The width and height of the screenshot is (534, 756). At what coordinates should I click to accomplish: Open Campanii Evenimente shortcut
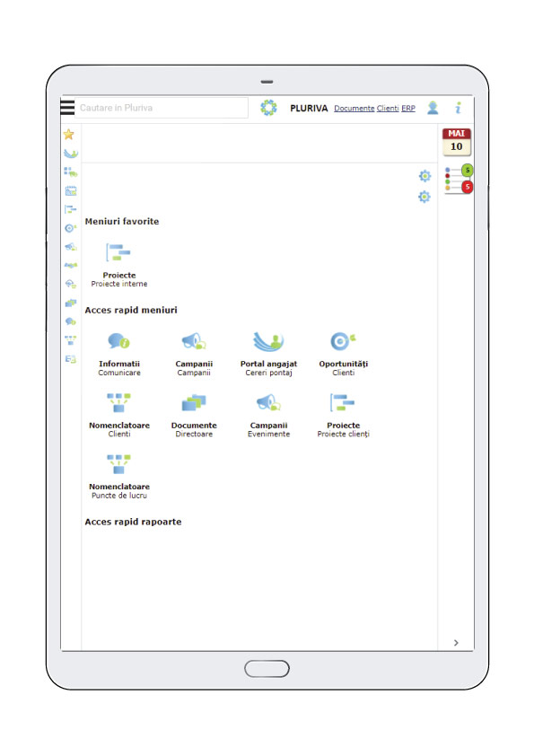[x=268, y=415]
